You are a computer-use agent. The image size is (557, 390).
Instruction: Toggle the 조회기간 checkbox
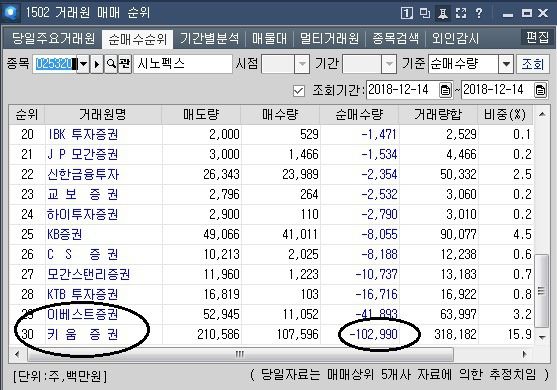tap(299, 91)
